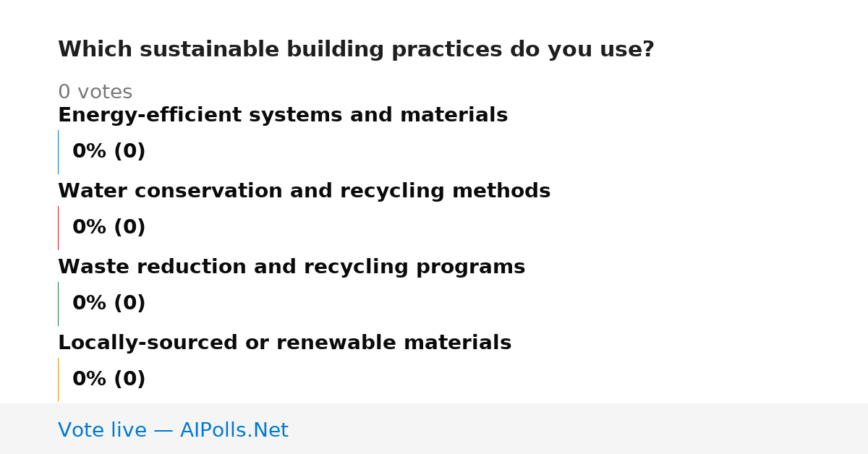
Task: Choose Waste reduction and recycling programs option
Action: tap(292, 267)
